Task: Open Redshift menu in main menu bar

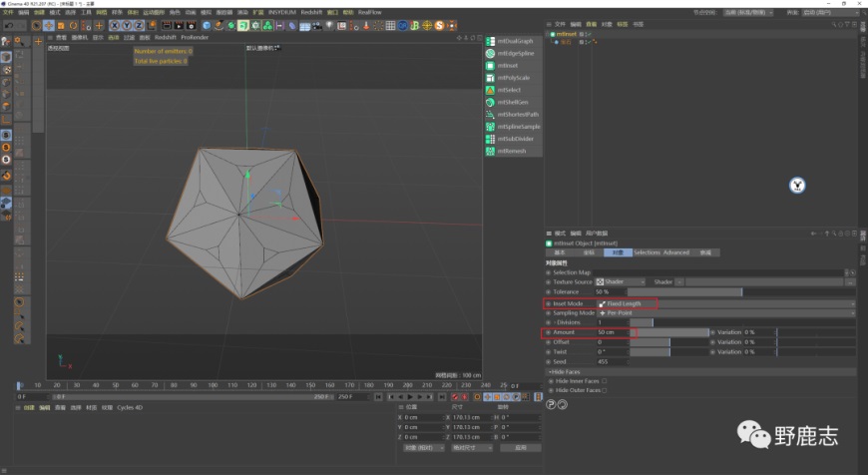Action: pos(311,12)
